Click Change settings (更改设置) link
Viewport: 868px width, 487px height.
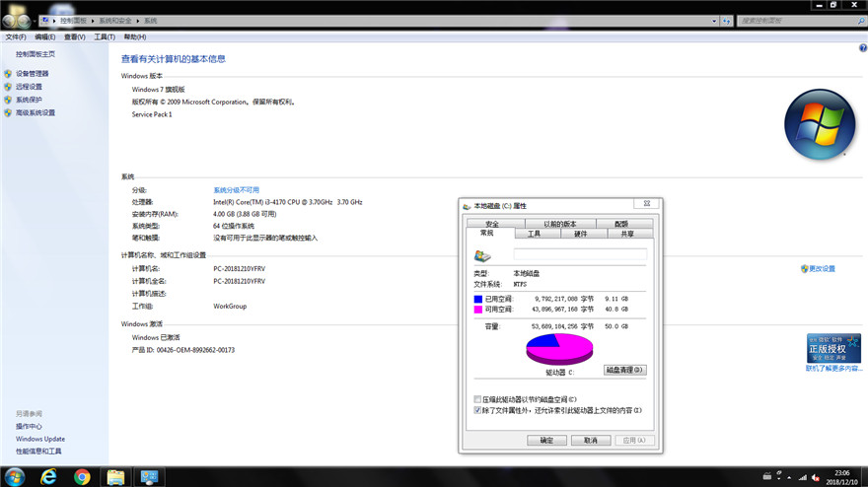pos(822,269)
